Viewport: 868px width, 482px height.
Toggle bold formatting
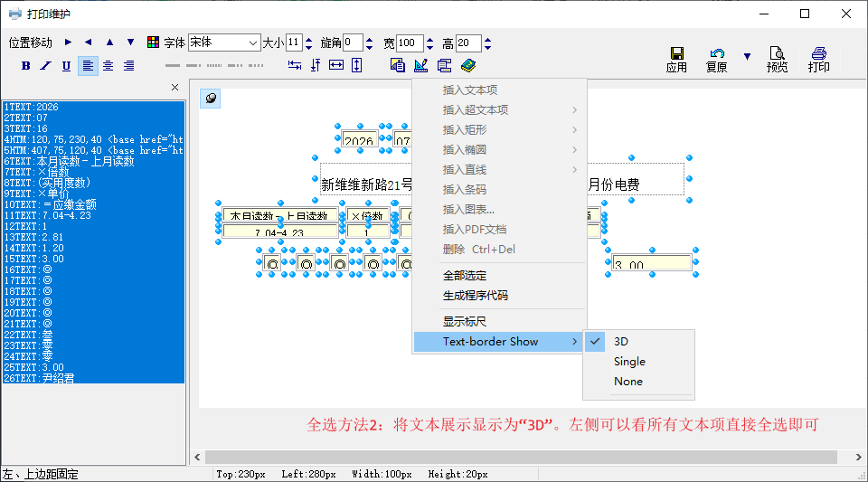coord(25,66)
